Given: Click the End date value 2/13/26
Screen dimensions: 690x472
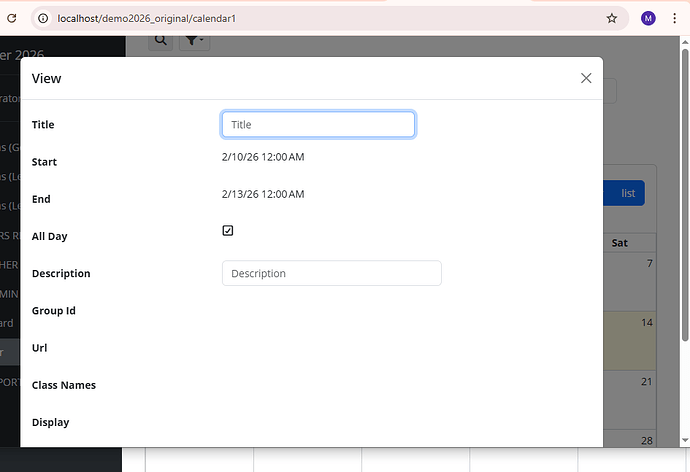Looking at the screenshot, I should coord(263,194).
